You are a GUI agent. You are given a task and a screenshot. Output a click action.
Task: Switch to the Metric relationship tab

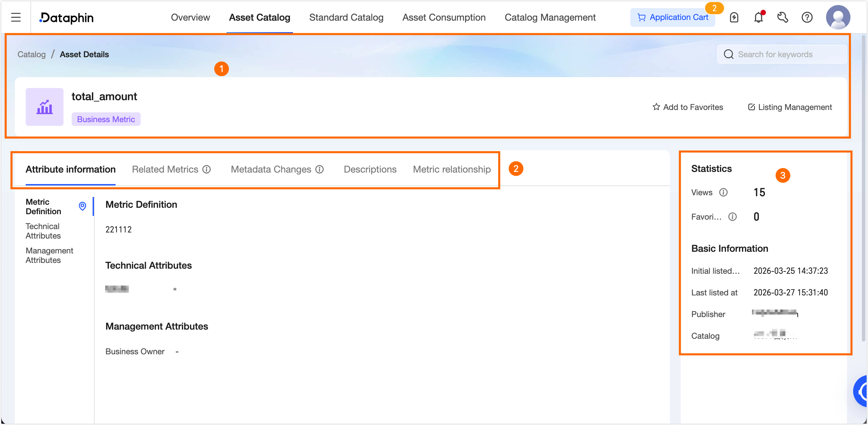[452, 169]
